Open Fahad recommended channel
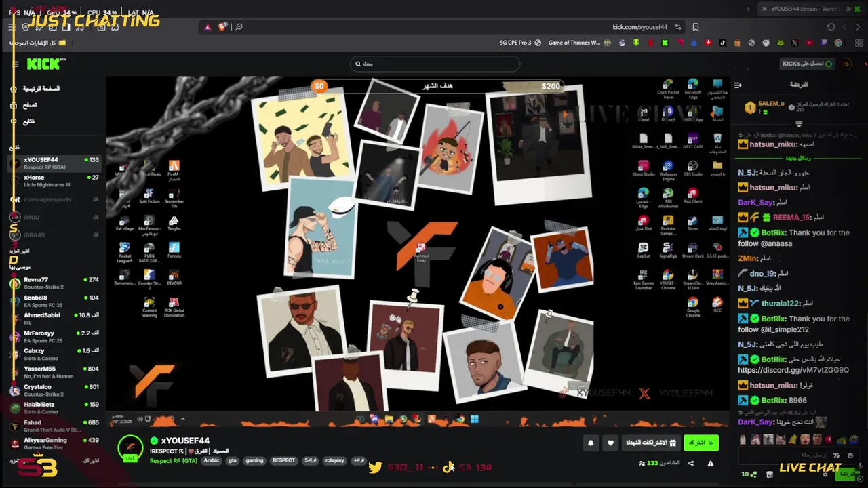This screenshot has width=868, height=488. point(54,426)
